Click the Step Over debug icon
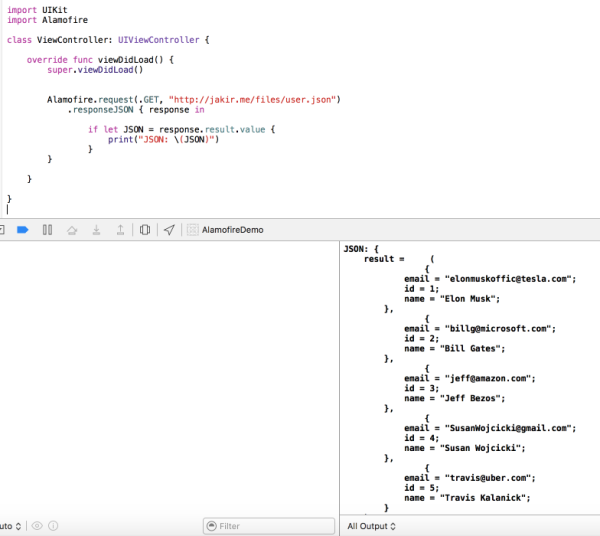This screenshot has width=600, height=536. (x=71, y=230)
